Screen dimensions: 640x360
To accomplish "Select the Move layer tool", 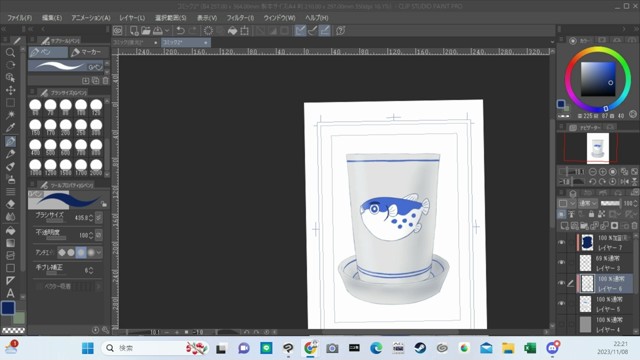I will (10, 90).
